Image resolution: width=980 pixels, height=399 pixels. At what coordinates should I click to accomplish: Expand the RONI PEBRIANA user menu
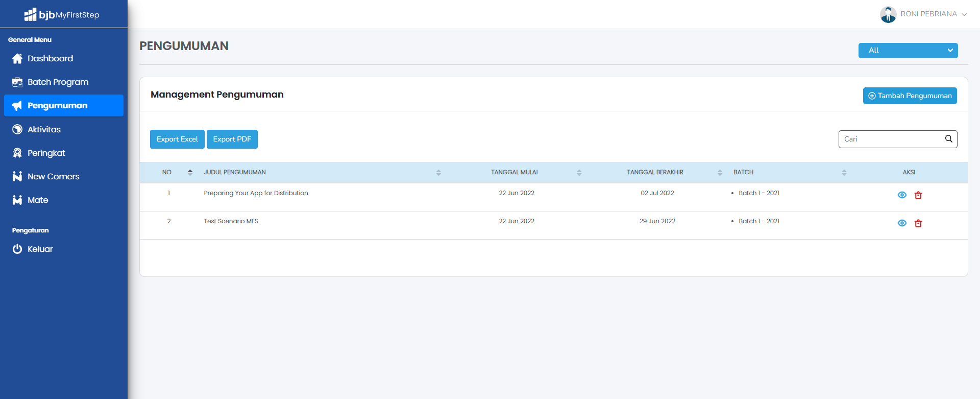tap(923, 14)
